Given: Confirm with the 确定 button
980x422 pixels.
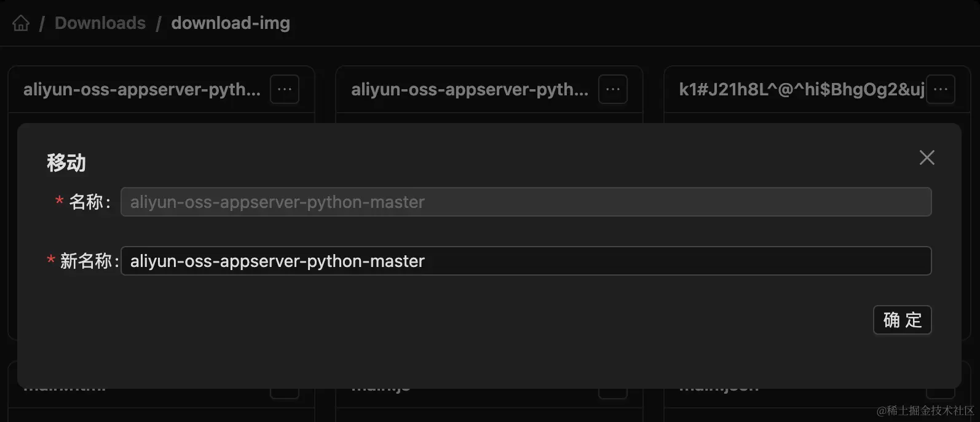Looking at the screenshot, I should point(903,320).
